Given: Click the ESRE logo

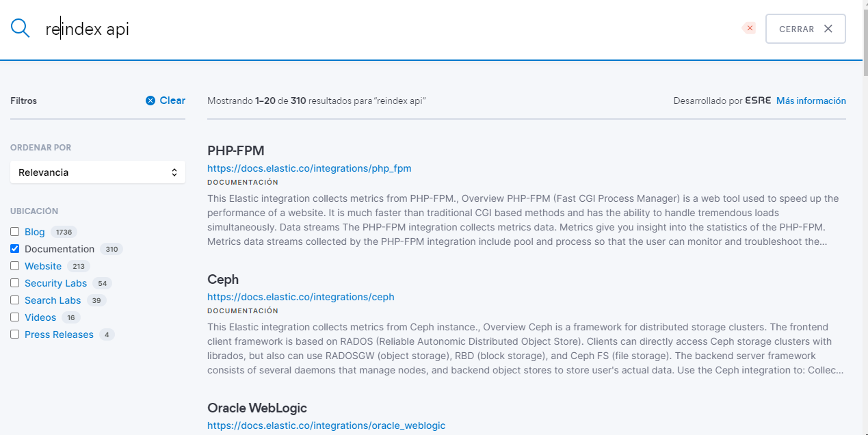Looking at the screenshot, I should coord(758,101).
